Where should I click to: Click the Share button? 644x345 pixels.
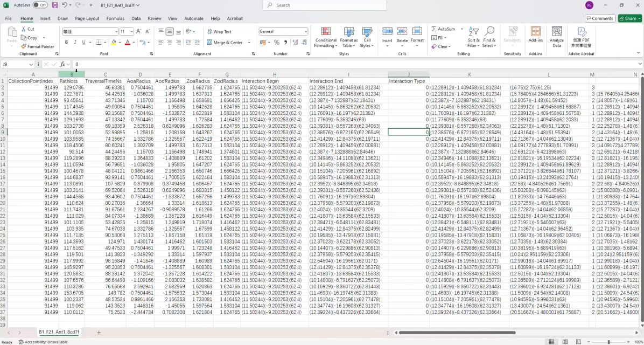point(629,18)
